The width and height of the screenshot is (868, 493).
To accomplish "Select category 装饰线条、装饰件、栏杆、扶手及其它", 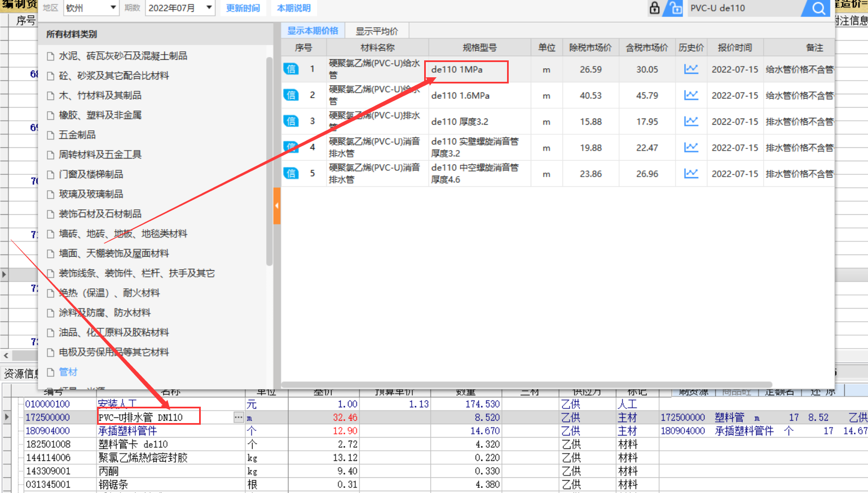I will pyautogui.click(x=136, y=273).
